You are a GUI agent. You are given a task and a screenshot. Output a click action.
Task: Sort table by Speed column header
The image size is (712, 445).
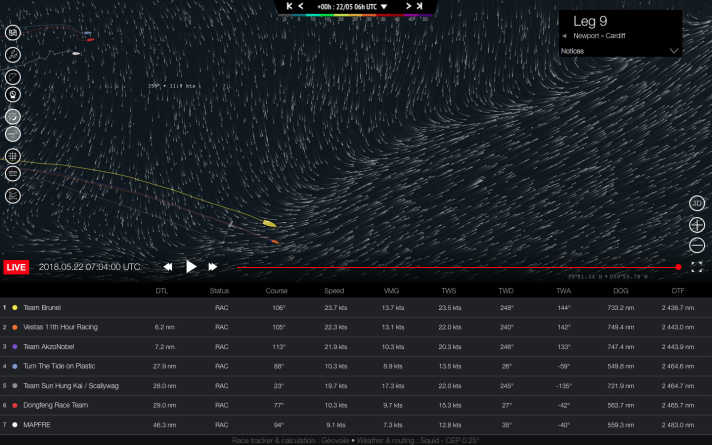[335, 291]
